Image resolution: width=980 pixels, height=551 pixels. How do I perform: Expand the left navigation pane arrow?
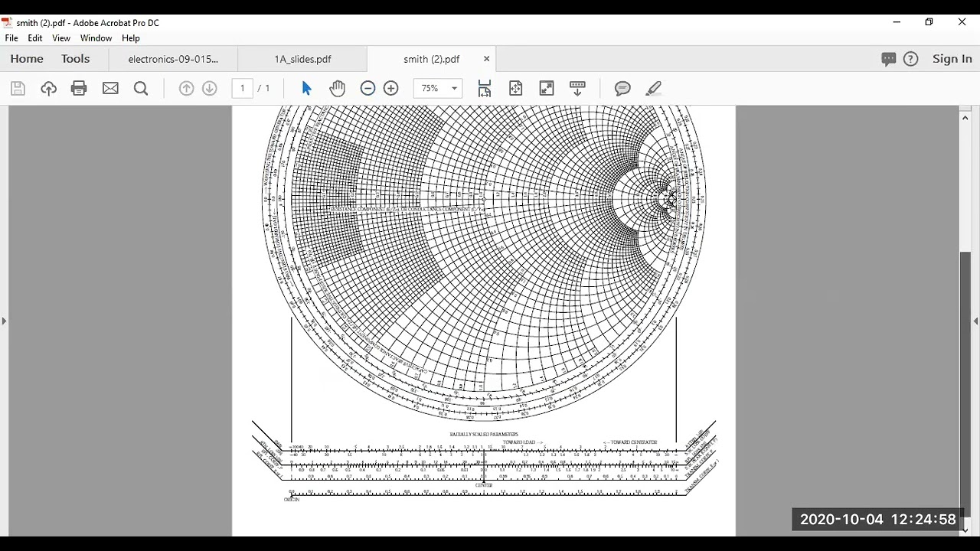[x=4, y=321]
